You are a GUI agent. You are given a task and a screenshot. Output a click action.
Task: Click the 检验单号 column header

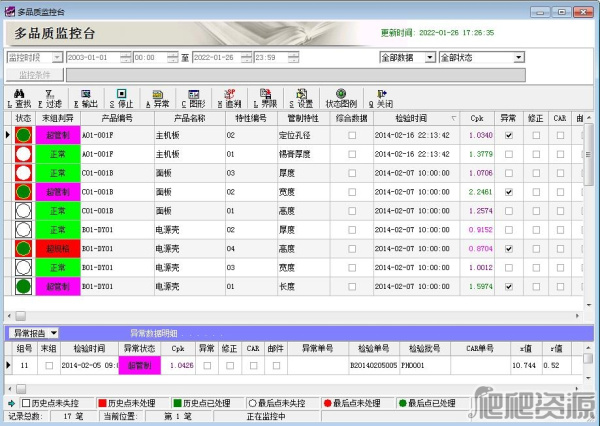pyautogui.click(x=373, y=348)
